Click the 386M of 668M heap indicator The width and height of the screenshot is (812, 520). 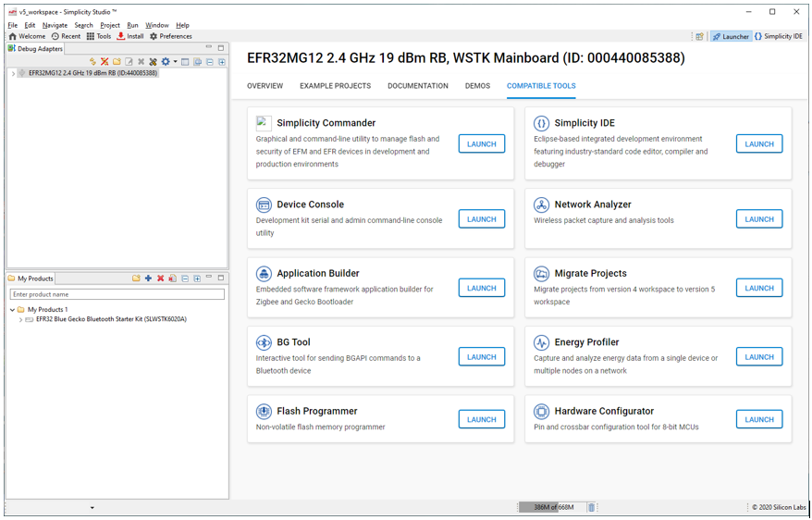552,507
